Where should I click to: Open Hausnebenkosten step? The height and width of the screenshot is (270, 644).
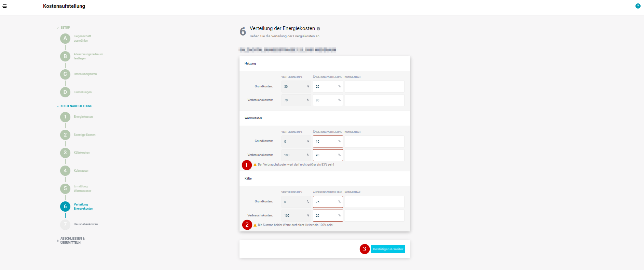[x=85, y=224]
